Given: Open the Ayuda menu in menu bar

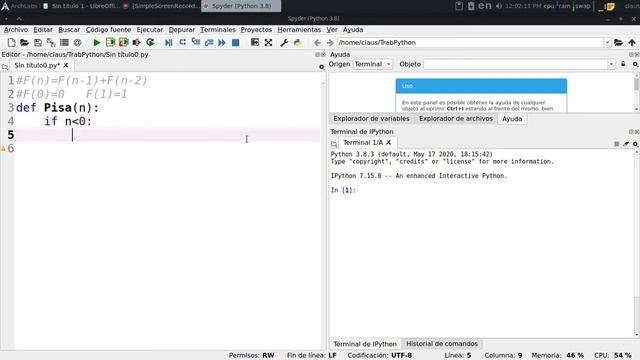Looking at the screenshot, I should click(353, 30).
